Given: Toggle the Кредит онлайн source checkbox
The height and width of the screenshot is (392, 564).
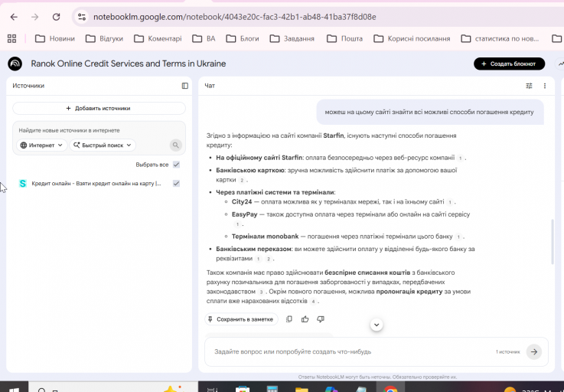Looking at the screenshot, I should click(176, 183).
